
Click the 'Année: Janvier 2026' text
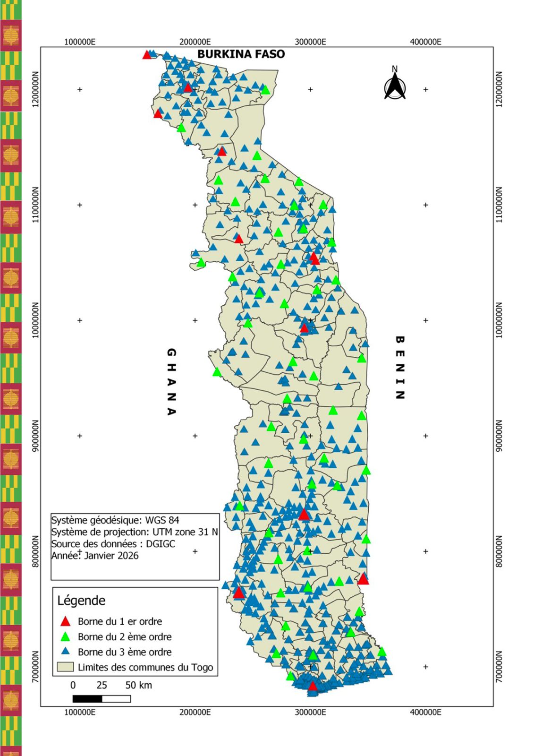(x=95, y=556)
